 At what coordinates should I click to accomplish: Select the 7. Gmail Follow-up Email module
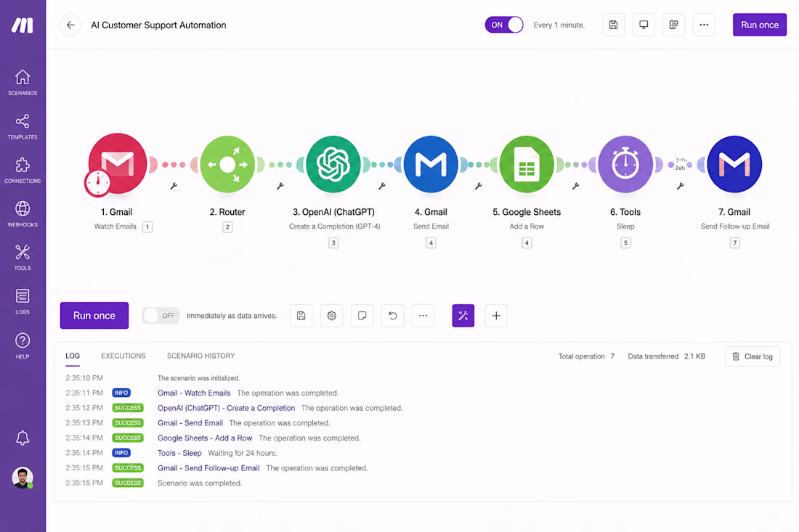coord(734,164)
